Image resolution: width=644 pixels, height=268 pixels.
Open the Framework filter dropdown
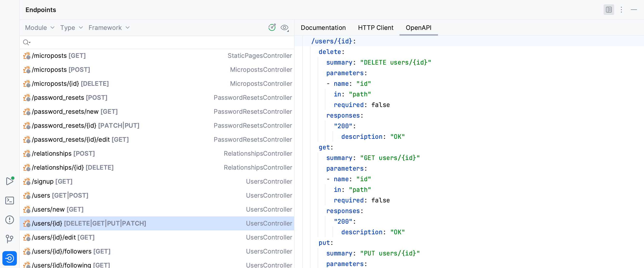coord(109,27)
